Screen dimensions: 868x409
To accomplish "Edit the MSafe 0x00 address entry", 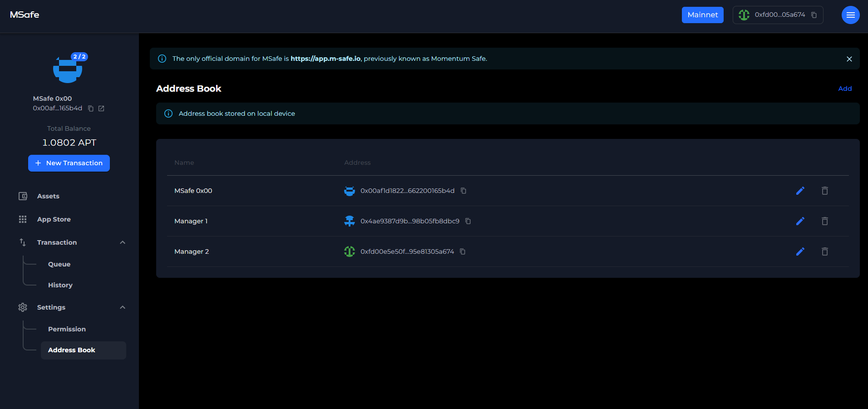I will [x=800, y=191].
